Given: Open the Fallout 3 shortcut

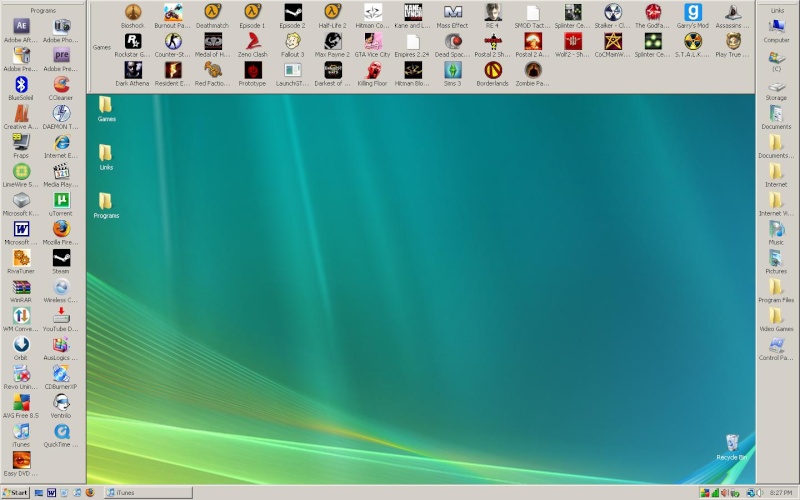Looking at the screenshot, I should 292,44.
